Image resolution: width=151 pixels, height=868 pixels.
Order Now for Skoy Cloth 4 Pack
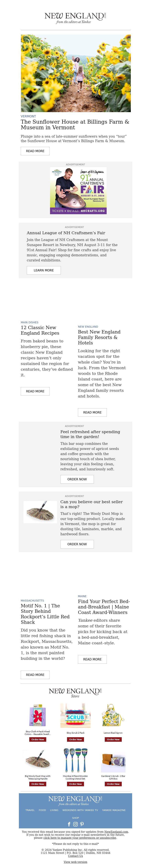click(x=38, y=739)
